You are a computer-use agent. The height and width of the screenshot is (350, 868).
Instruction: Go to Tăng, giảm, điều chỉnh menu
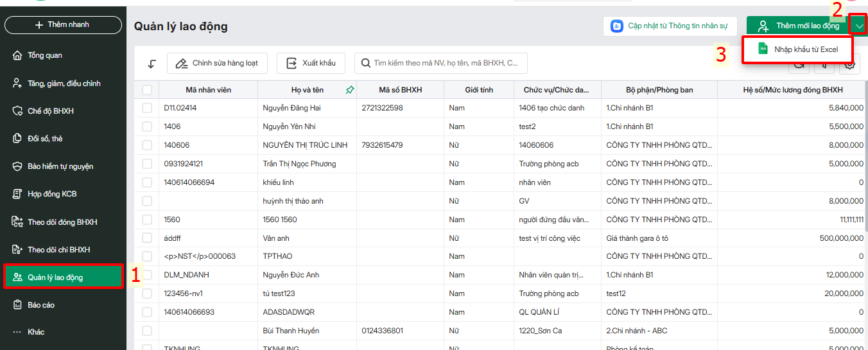click(x=64, y=83)
